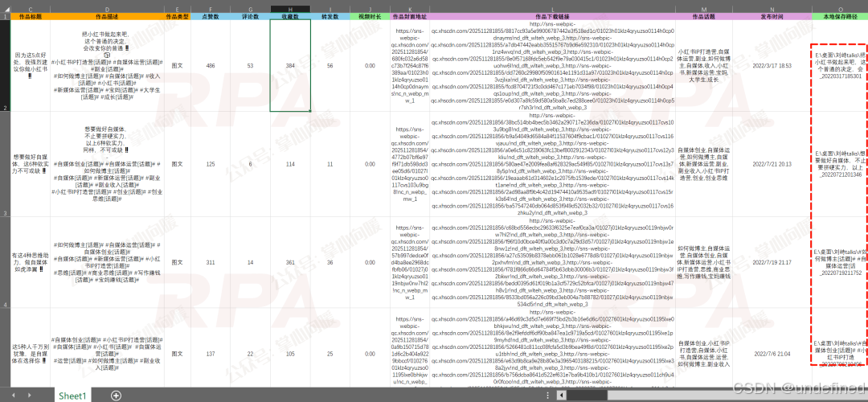
Task: Click the 发布时间 header cell
Action: coord(772,17)
